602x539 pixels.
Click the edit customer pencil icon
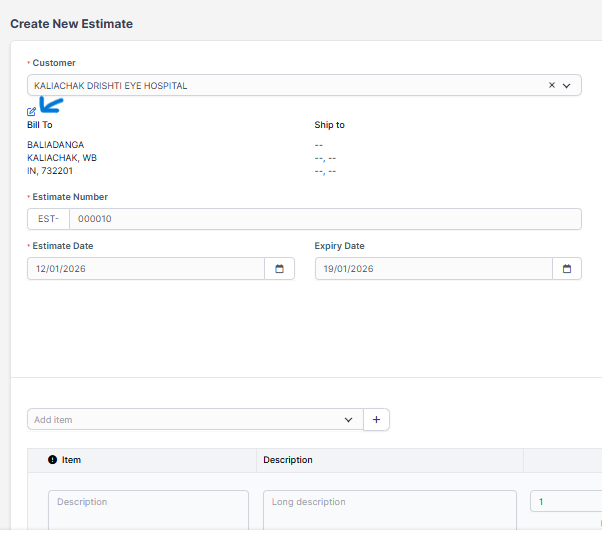tap(32, 111)
